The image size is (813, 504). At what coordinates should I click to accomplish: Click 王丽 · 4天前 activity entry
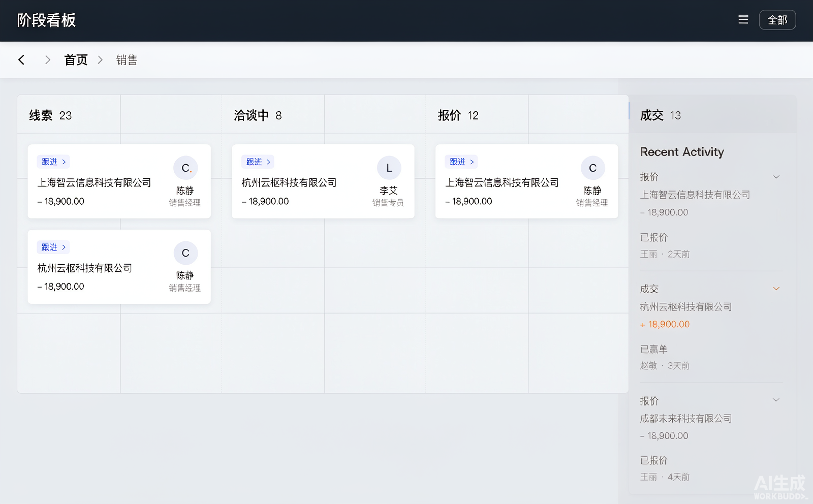coord(665,477)
